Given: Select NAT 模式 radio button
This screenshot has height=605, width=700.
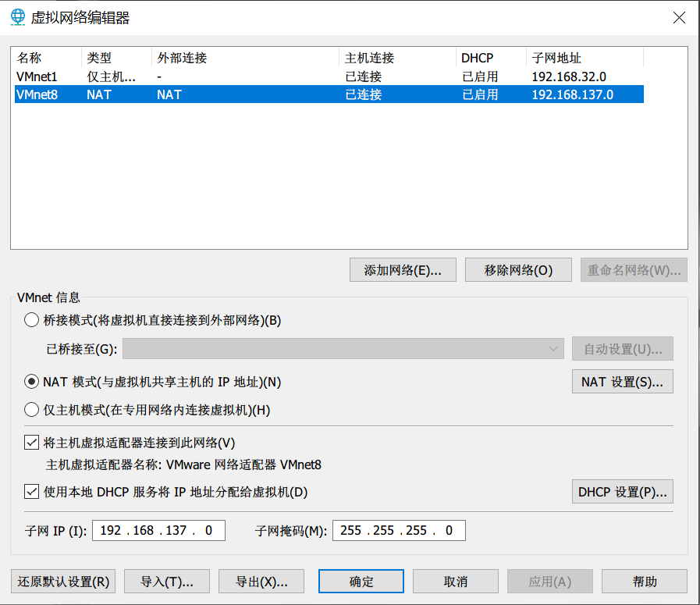Looking at the screenshot, I should point(31,382).
